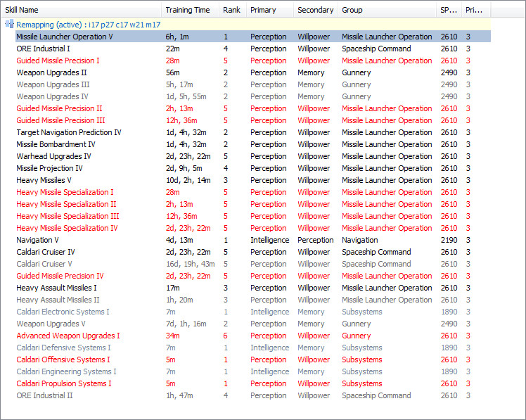This screenshot has width=526, height=420.
Task: Select Heavy Missiles V skill
Action: 44,180
